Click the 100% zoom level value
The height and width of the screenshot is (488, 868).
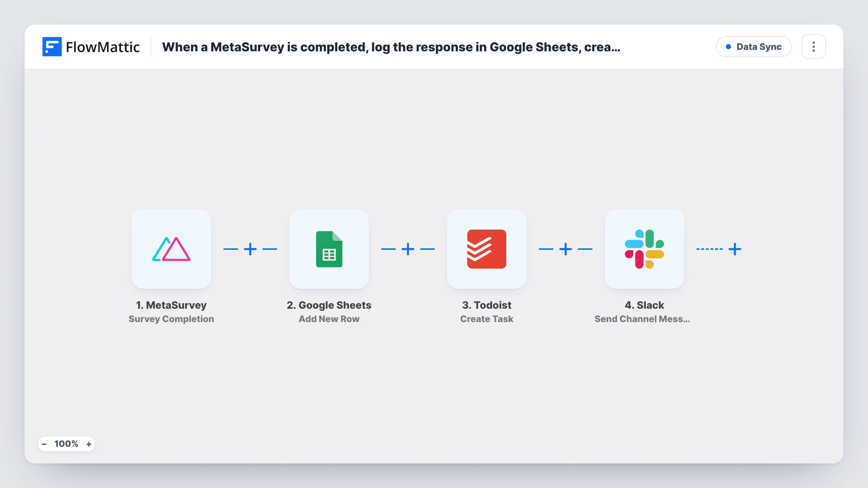[x=66, y=444]
